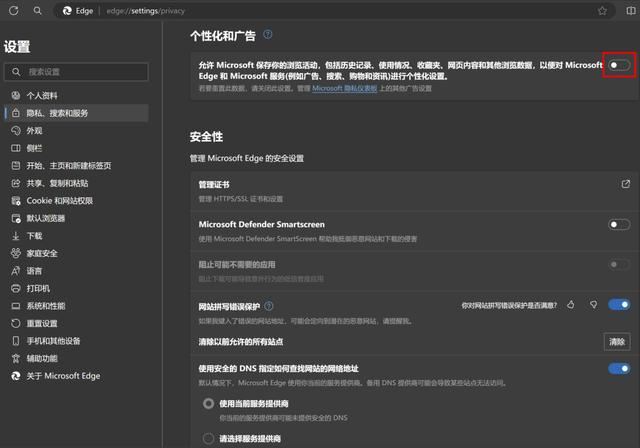Enable the personalization and advertising toggle
Screen dimensions: 640x448
(x=619, y=65)
